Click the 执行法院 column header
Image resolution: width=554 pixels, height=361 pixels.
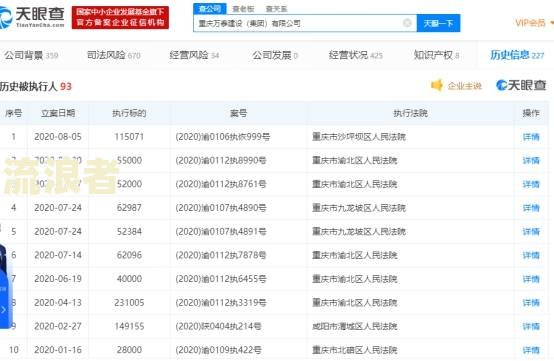pyautogui.click(x=410, y=113)
